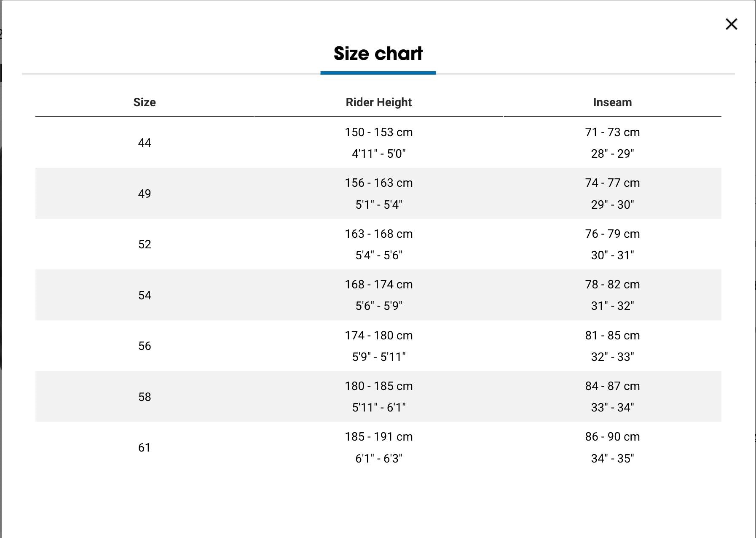Click the Rider Height column header
756x538 pixels.
coord(378,102)
